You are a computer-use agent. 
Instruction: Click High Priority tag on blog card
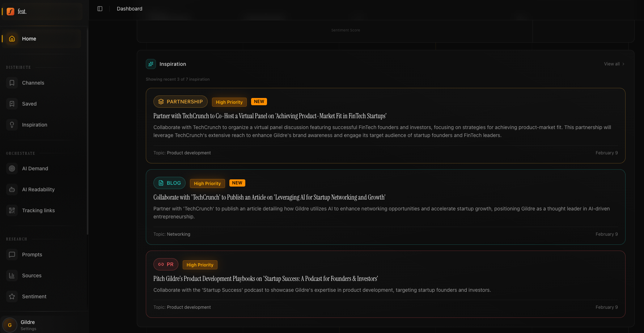[x=207, y=184]
